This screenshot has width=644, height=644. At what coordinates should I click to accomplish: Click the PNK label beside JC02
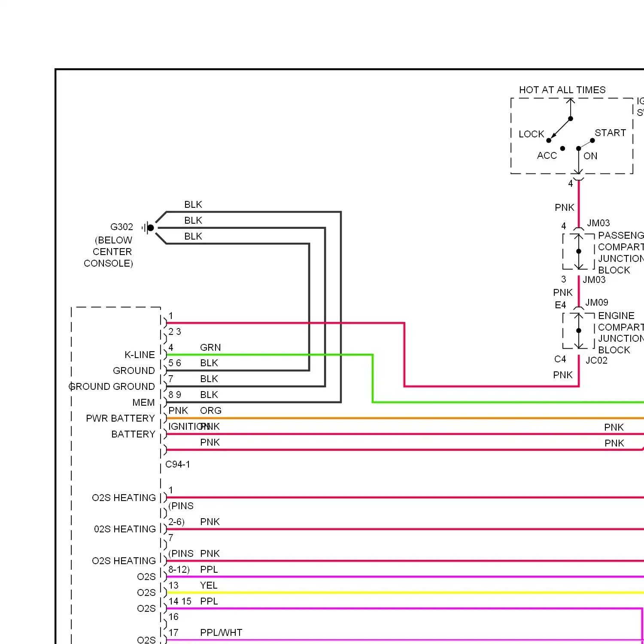point(563,375)
